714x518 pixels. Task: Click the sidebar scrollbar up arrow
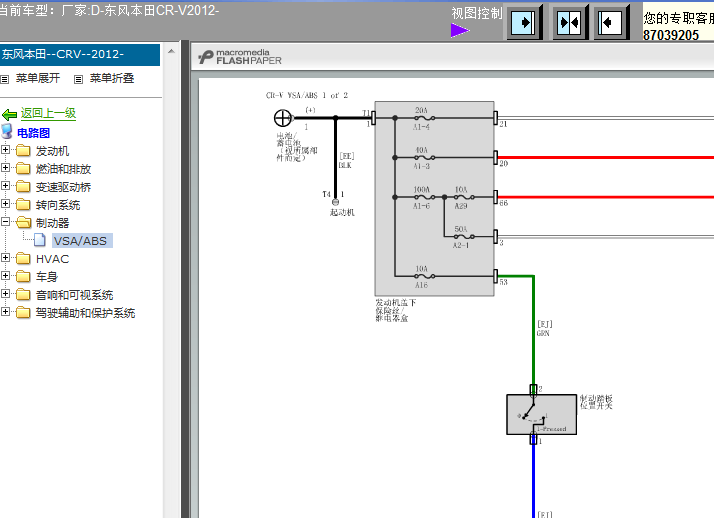[x=171, y=51]
